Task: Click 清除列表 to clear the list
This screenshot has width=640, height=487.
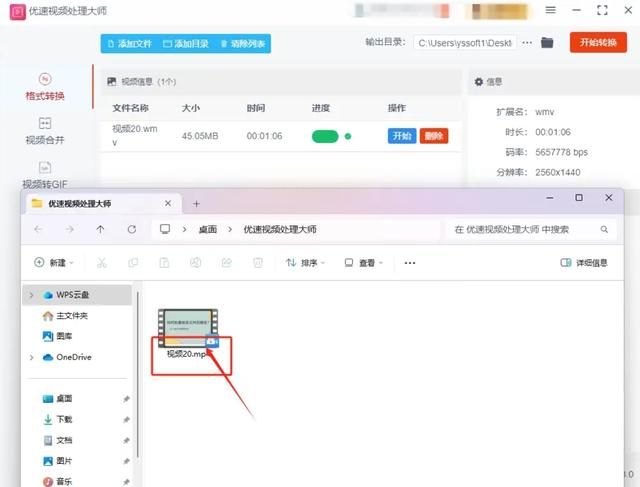Action: (243, 44)
